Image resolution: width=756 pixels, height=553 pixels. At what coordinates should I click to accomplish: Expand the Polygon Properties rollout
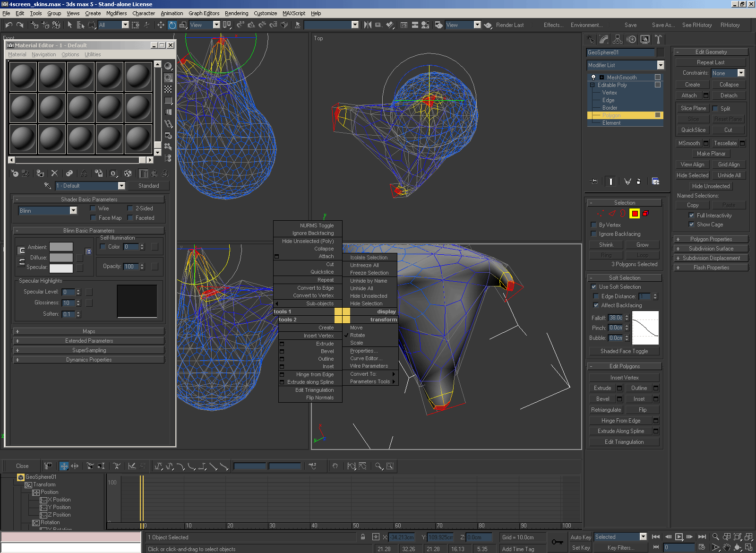pyautogui.click(x=711, y=239)
